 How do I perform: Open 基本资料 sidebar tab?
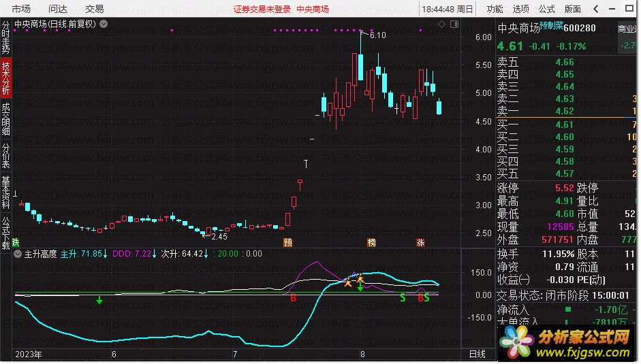click(5, 193)
